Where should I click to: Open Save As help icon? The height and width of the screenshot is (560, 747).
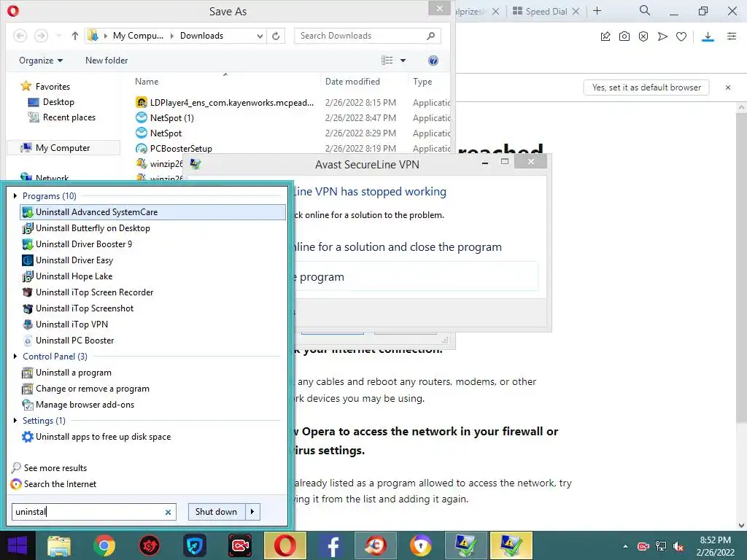pyautogui.click(x=433, y=61)
